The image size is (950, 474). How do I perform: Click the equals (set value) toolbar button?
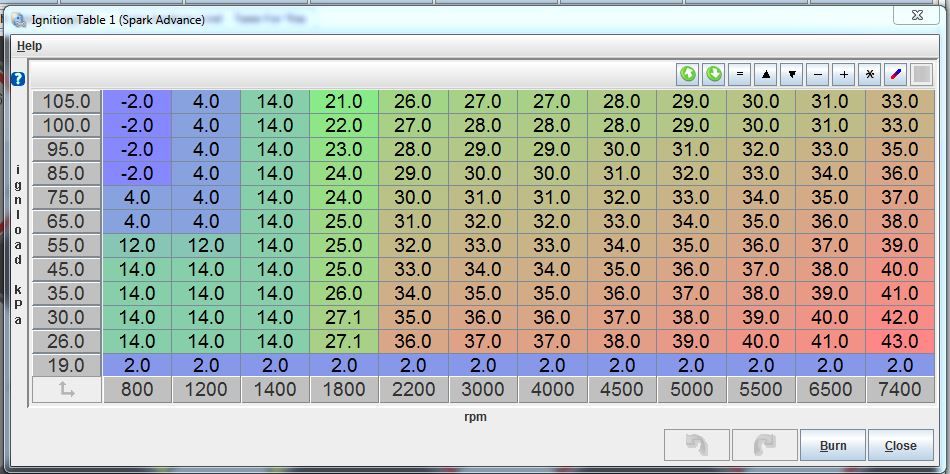pyautogui.click(x=739, y=75)
